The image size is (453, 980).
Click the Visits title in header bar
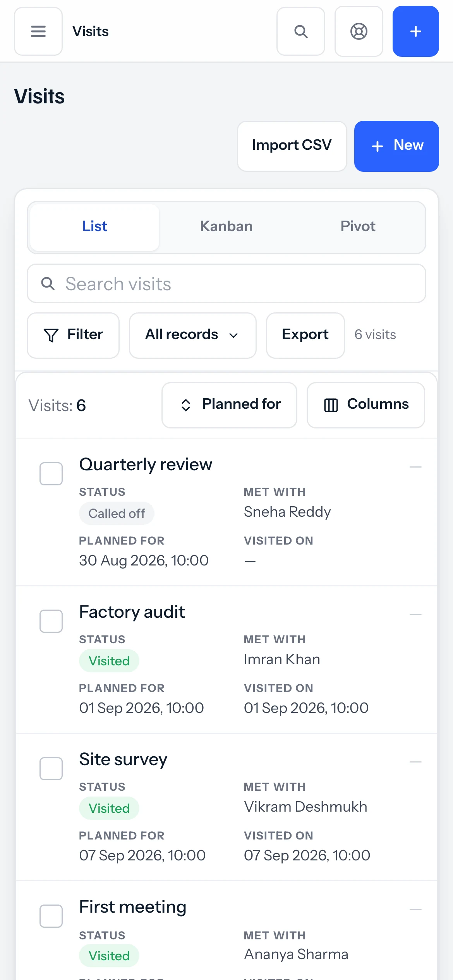[x=91, y=31]
